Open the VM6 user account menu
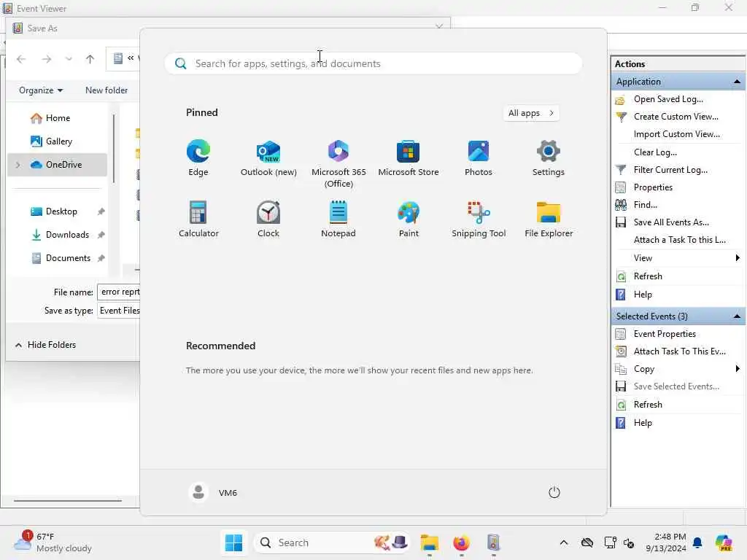 (213, 492)
